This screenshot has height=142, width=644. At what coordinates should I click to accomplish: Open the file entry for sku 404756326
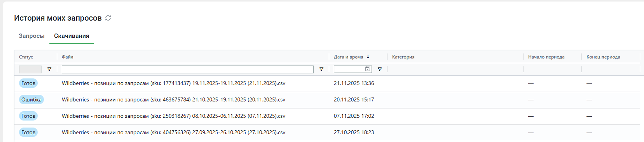tap(173, 132)
